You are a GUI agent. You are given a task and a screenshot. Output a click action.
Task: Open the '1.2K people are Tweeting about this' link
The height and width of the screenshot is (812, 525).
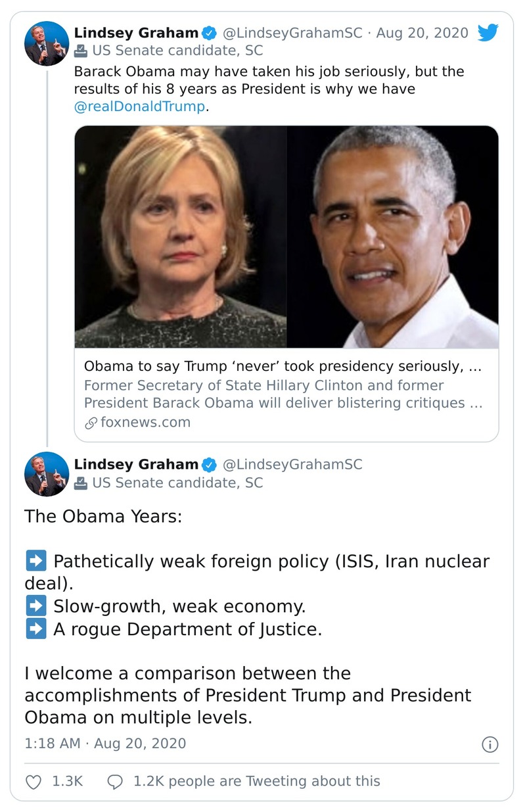click(256, 781)
